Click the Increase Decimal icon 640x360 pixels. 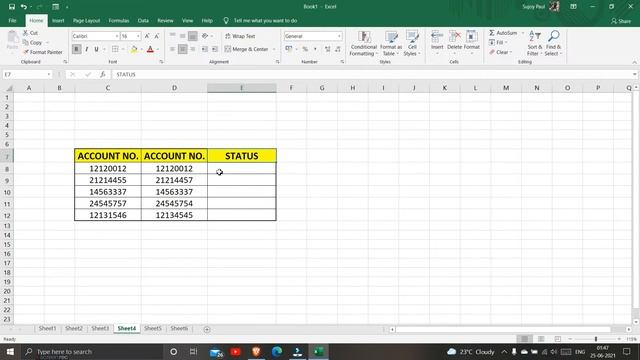click(x=327, y=49)
